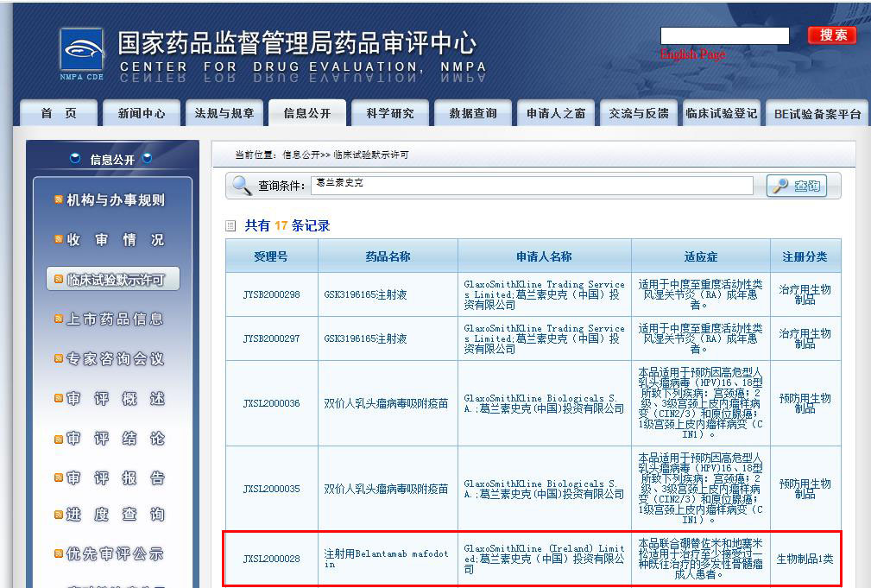871x588 pixels.
Task: Click the 查询 query button
Action: [796, 186]
